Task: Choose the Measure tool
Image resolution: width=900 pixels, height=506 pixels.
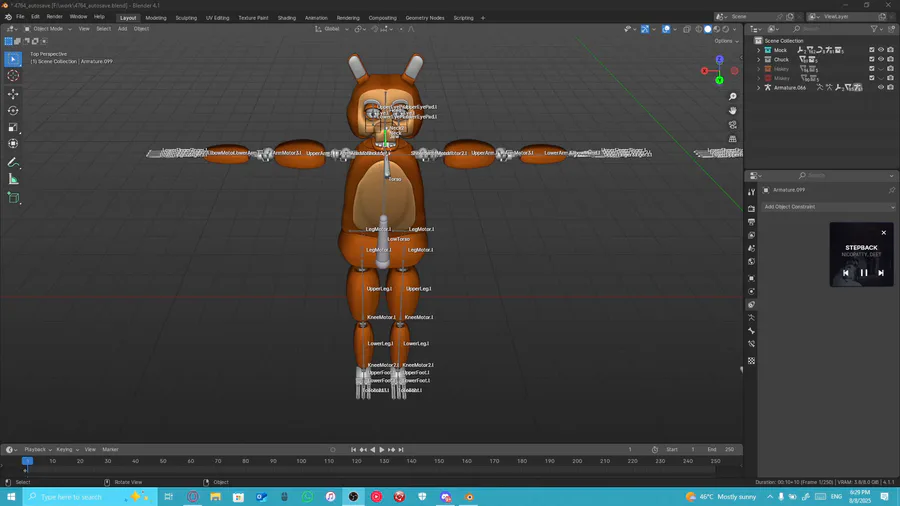Action: (x=13, y=180)
